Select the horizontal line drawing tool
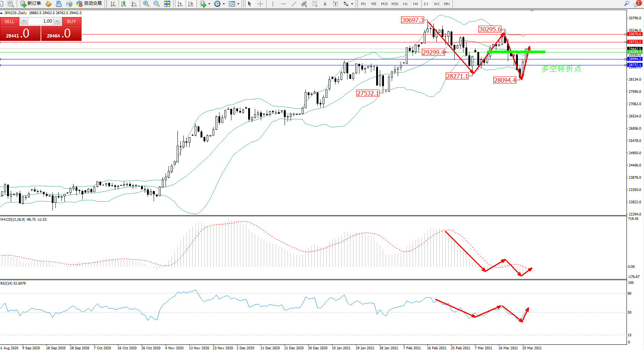 point(283,4)
